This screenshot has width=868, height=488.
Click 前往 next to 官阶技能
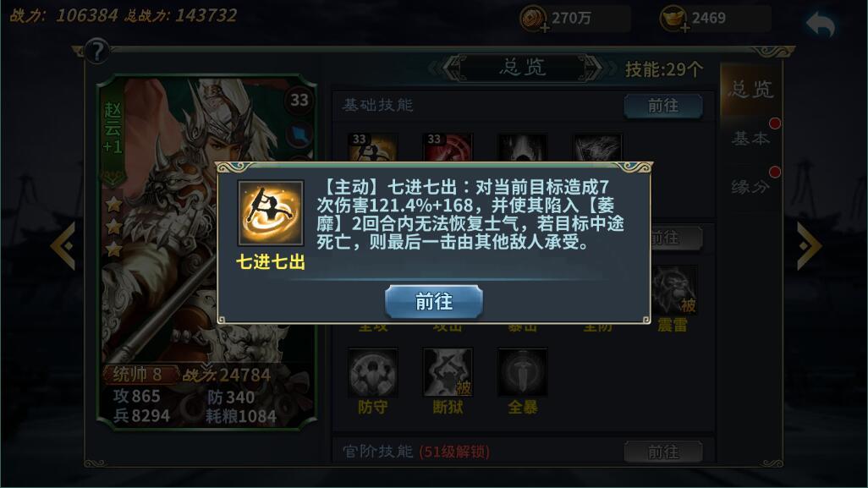click(663, 452)
